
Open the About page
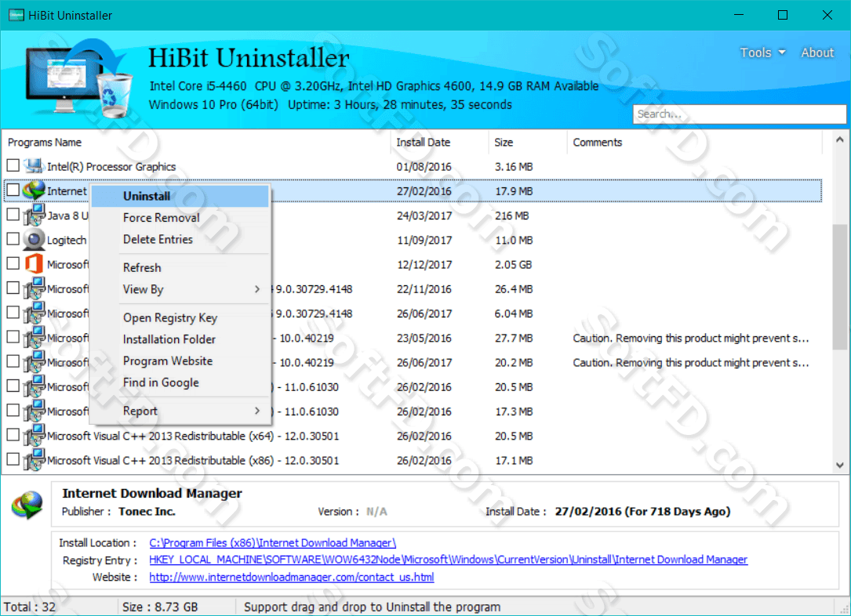pyautogui.click(x=816, y=53)
